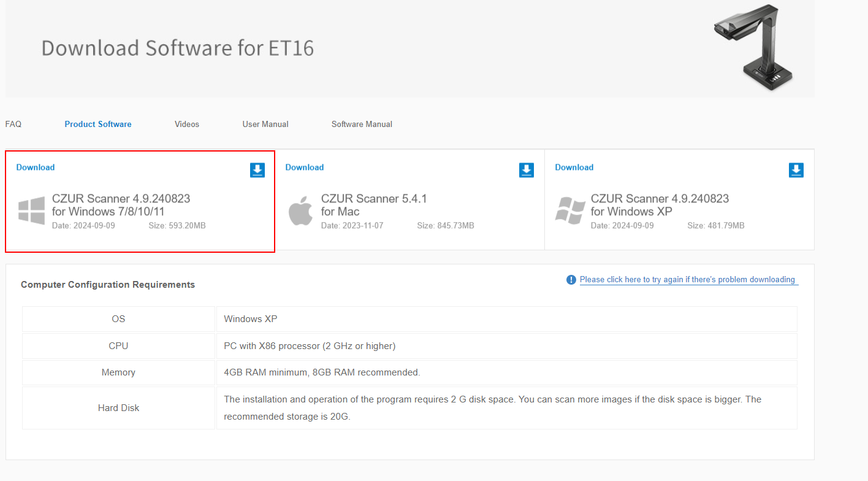Open the FAQ tab
The image size is (868, 481).
(13, 124)
